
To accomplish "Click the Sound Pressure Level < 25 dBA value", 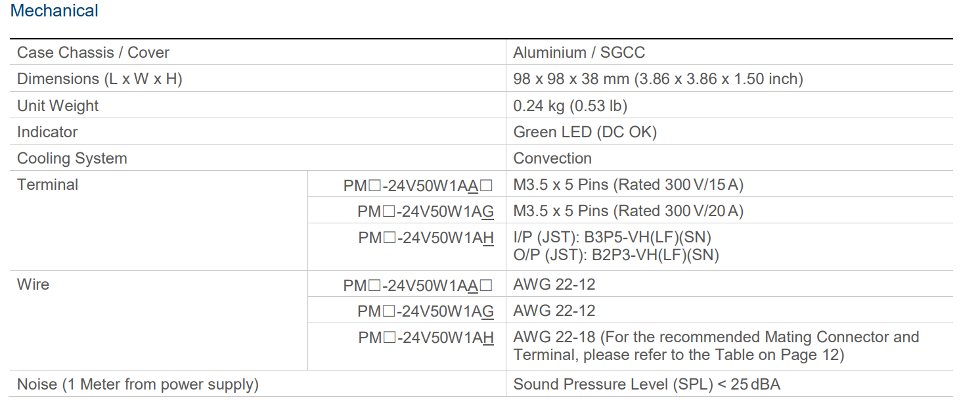I will click(647, 384).
